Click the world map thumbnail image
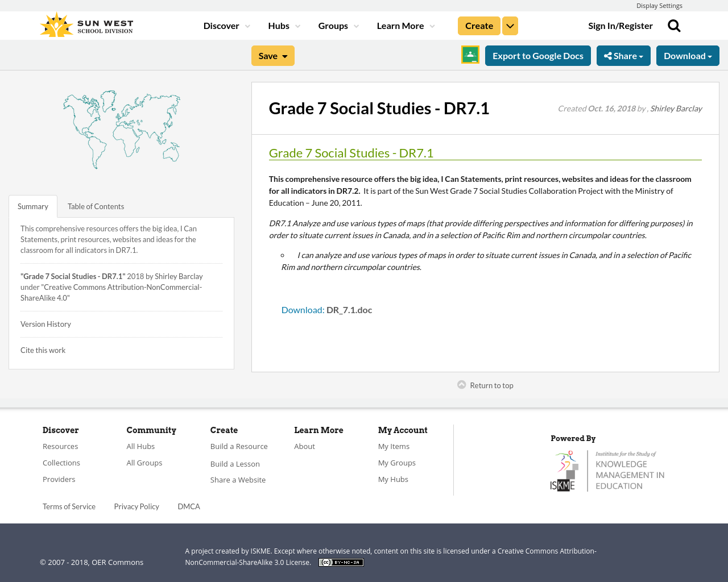 point(121,129)
